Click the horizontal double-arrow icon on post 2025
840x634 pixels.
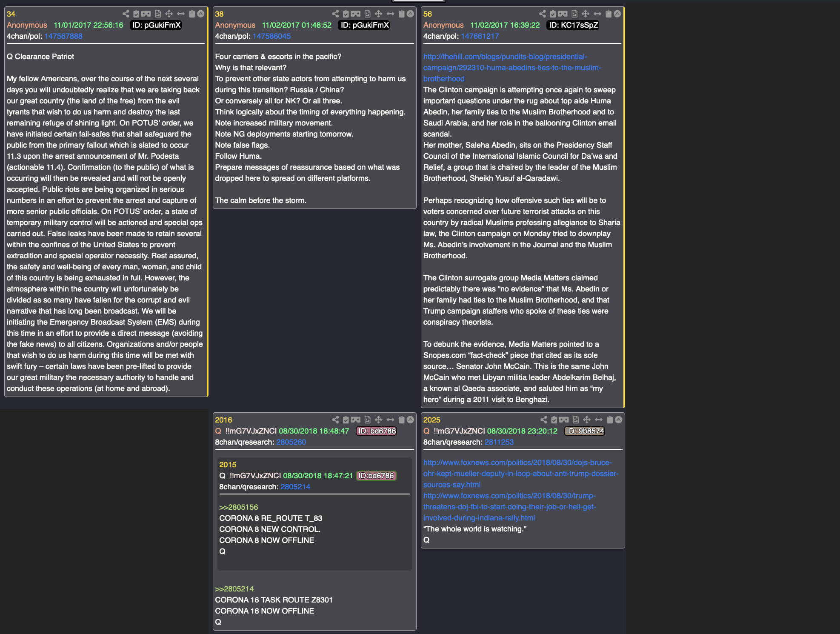[599, 420]
